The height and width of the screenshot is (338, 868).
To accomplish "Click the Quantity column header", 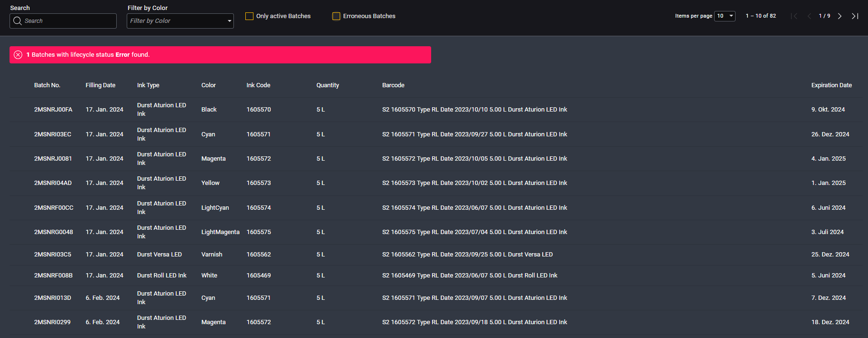I will [328, 85].
